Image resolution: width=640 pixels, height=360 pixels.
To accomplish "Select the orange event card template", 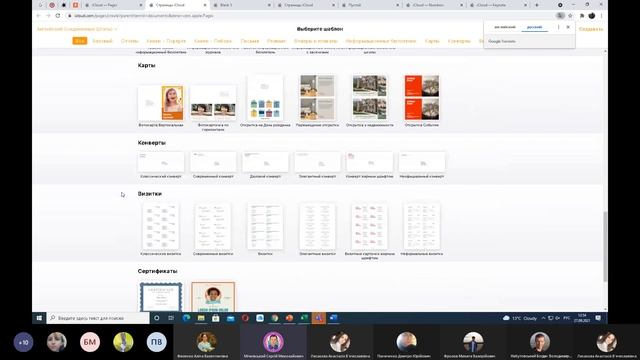I will tap(422, 98).
